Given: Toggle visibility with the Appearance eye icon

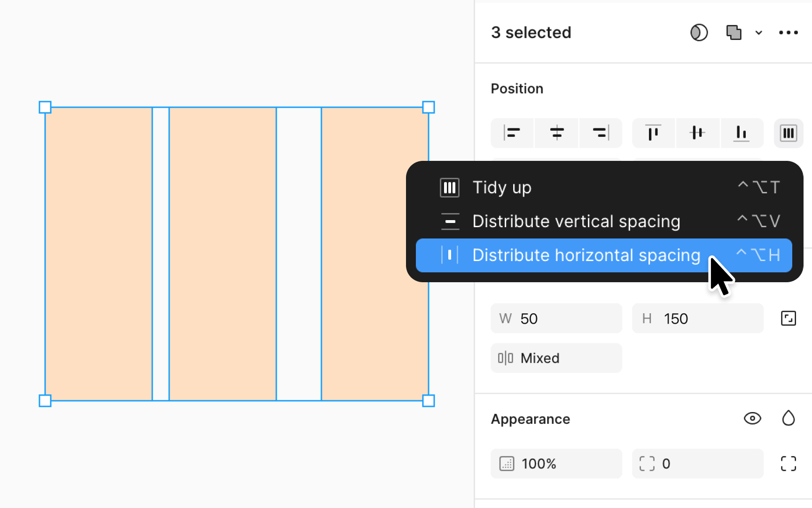Looking at the screenshot, I should (x=752, y=418).
